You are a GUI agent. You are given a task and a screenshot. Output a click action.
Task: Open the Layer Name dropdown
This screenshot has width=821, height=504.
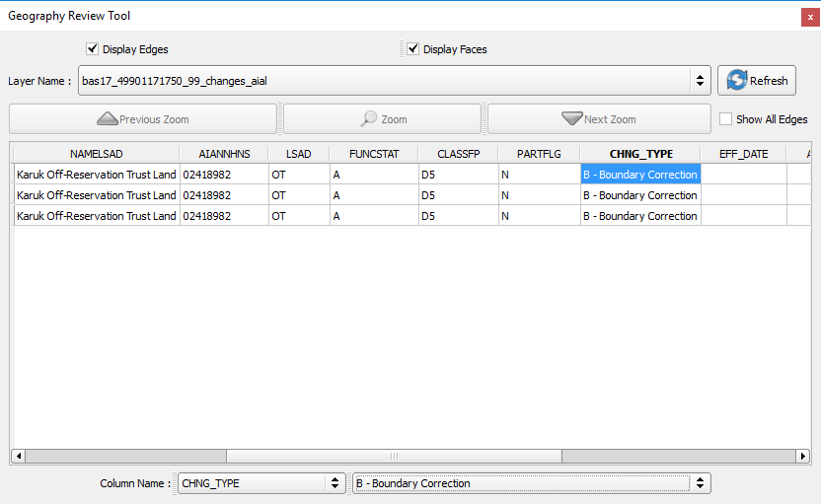pos(395,81)
